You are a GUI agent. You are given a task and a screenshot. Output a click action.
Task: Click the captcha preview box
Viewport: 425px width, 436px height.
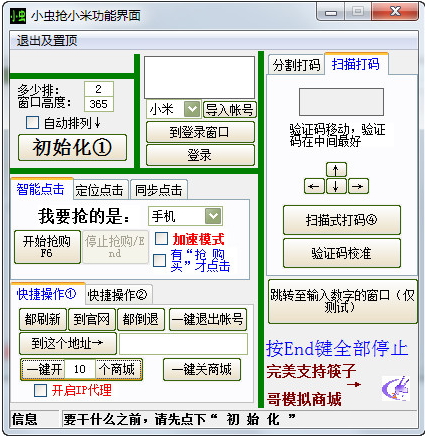341,102
